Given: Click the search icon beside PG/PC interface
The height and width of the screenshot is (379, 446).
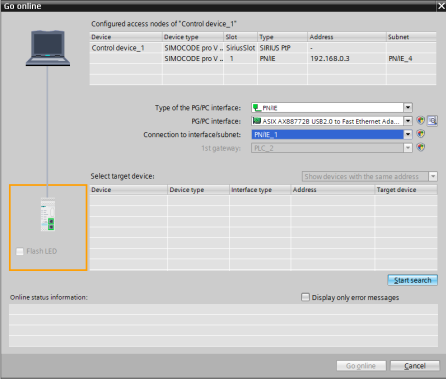Looking at the screenshot, I should 432,121.
